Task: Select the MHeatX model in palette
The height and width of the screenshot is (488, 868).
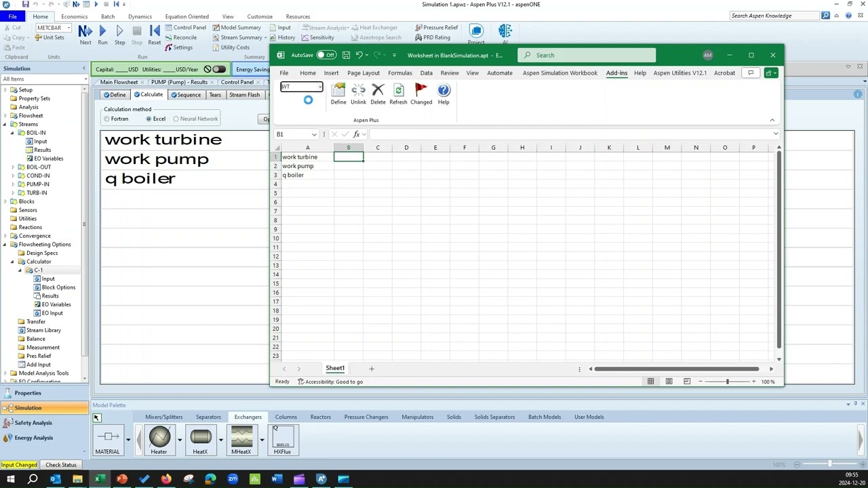Action: click(x=241, y=440)
